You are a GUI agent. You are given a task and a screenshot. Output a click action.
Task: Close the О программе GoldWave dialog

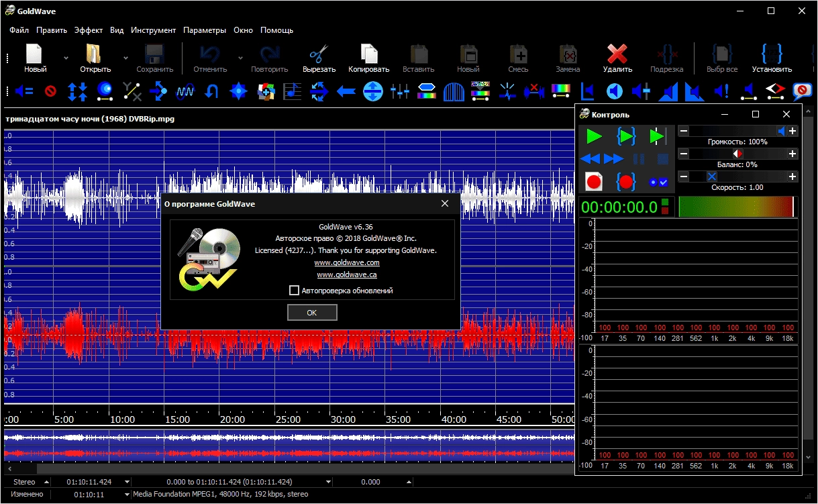445,203
